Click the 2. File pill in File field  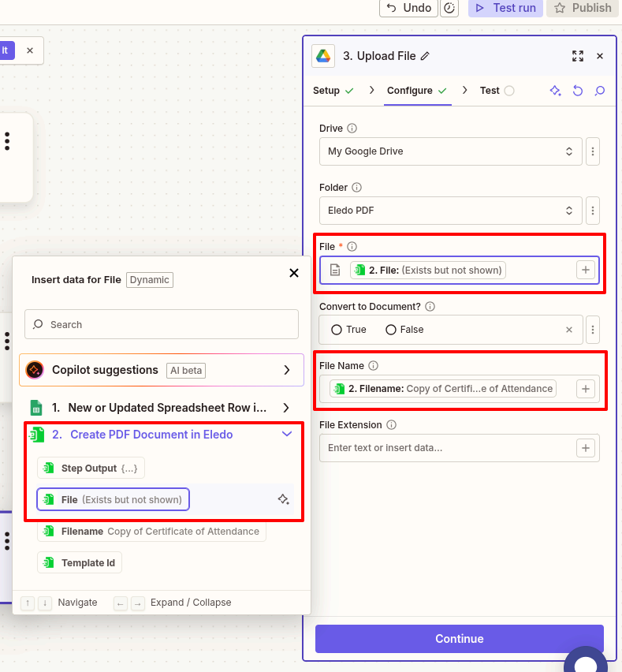pyautogui.click(x=428, y=270)
